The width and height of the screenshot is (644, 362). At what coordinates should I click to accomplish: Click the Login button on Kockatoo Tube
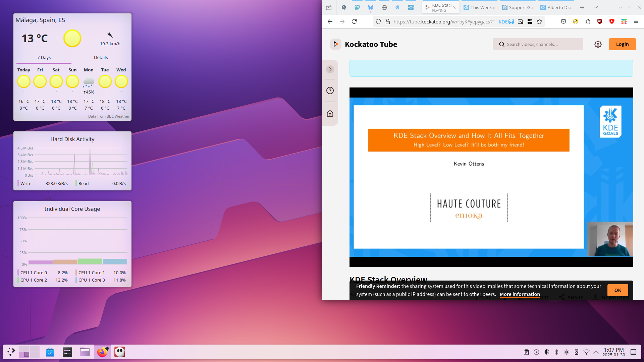(x=622, y=44)
